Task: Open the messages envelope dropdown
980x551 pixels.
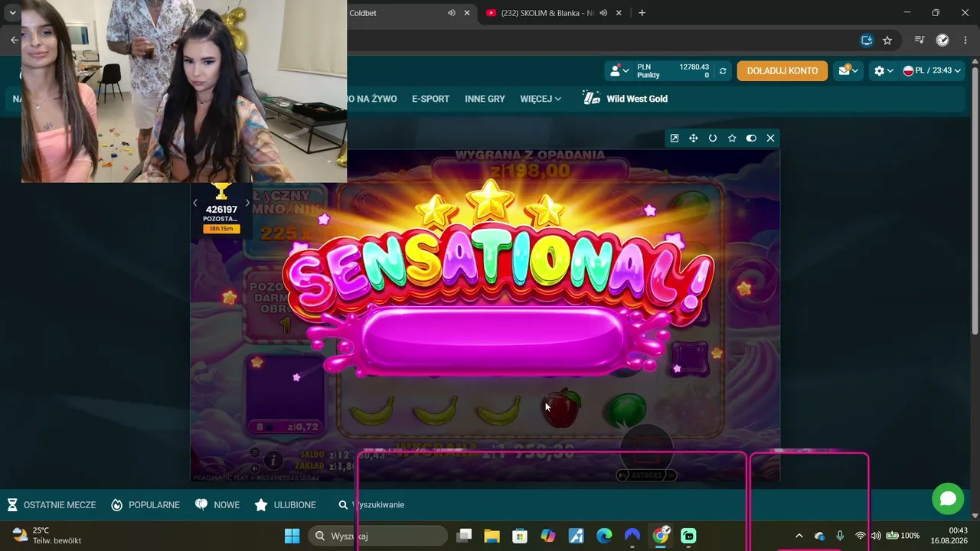Action: 848,71
